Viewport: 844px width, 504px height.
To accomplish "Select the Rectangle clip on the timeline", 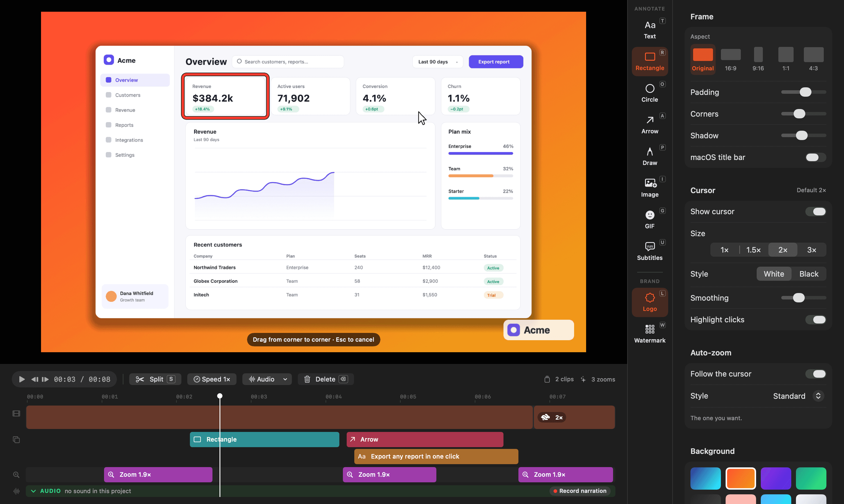I will point(265,440).
